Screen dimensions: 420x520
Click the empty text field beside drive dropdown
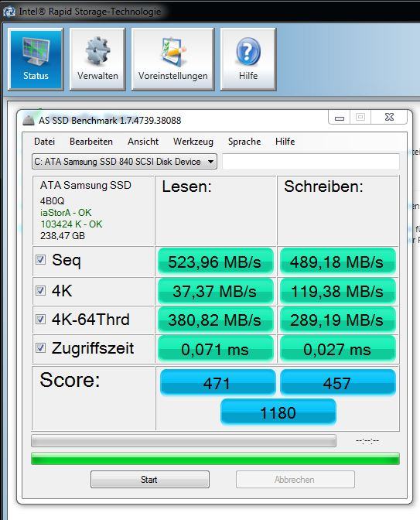311,162
